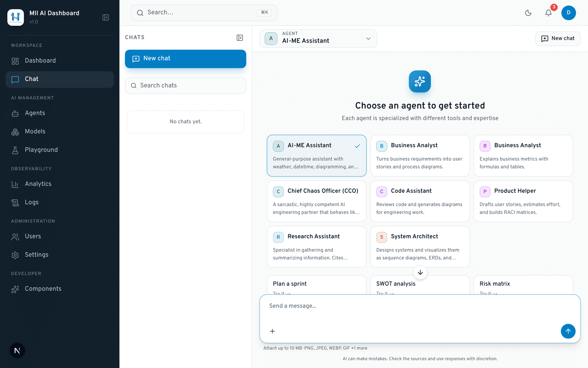The height and width of the screenshot is (368, 588).
Task: Click the checkmark on AI-ME Assistant card
Action: point(357,146)
